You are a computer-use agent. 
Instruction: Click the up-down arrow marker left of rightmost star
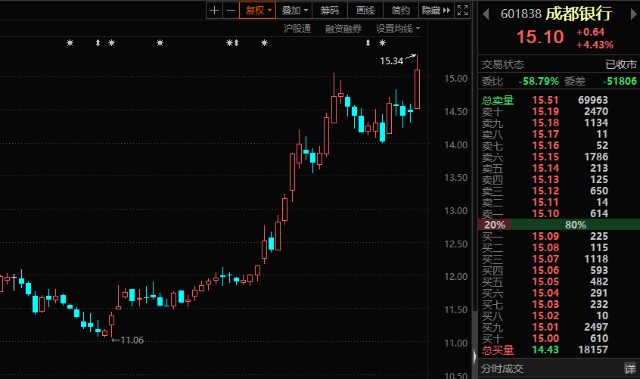click(368, 42)
